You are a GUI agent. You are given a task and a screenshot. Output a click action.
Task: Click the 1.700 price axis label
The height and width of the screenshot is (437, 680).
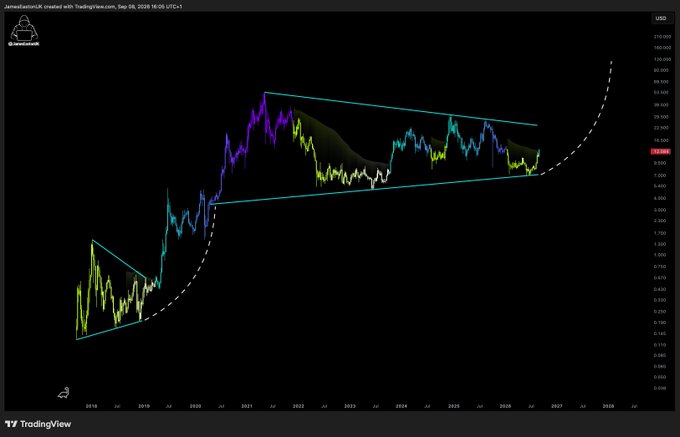pyautogui.click(x=661, y=233)
